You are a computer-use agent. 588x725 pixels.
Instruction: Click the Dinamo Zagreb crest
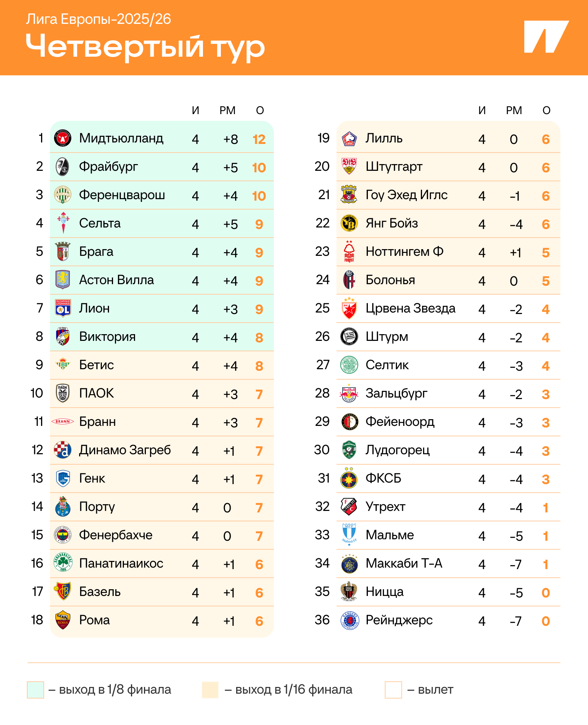tap(63, 450)
